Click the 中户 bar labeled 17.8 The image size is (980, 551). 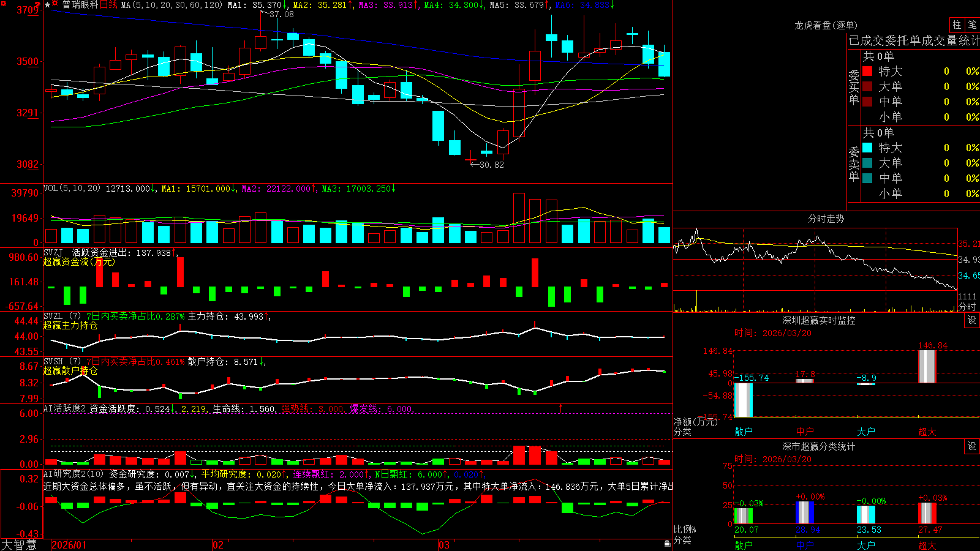(805, 381)
